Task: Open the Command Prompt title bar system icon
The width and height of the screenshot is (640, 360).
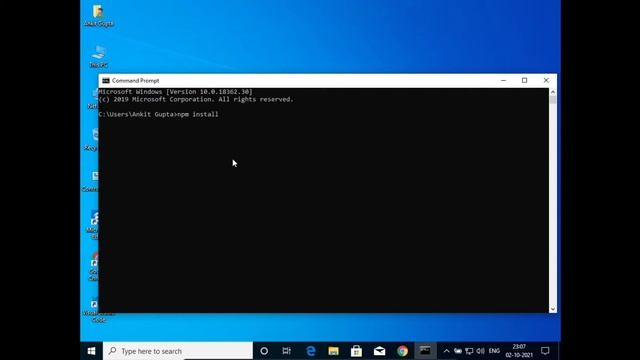Action: point(106,80)
